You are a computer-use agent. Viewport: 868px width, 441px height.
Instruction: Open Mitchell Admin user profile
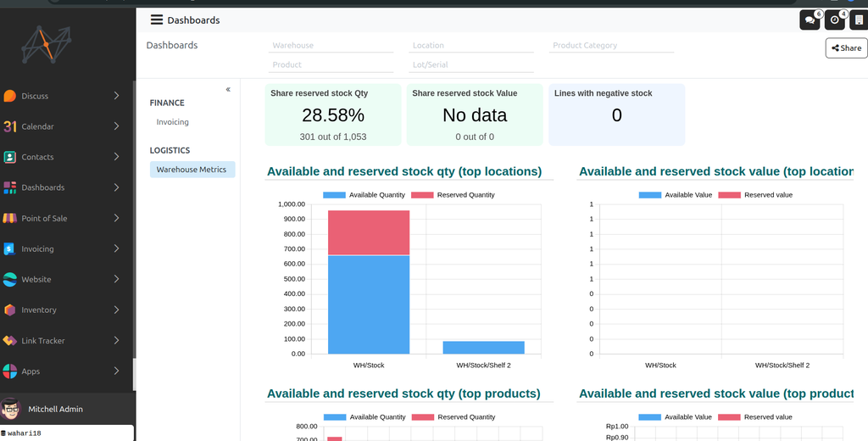tap(55, 409)
